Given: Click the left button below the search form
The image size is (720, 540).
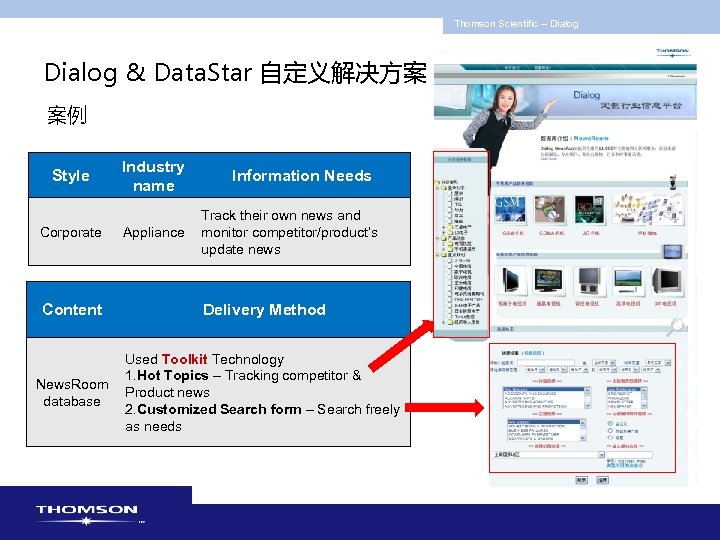Looking at the screenshot, I should click(582, 480).
